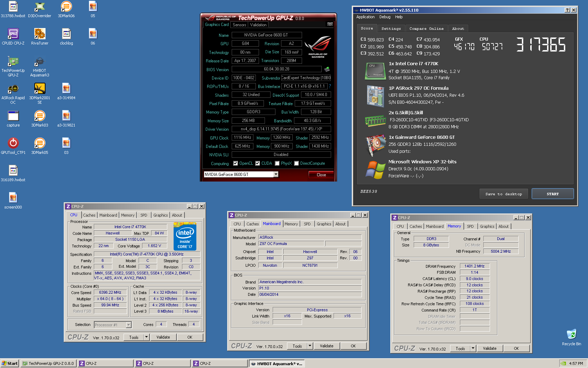Open Tools dropdown arrow in CPU-Z Mainboard window
The width and height of the screenshot is (588, 368).
coord(310,346)
